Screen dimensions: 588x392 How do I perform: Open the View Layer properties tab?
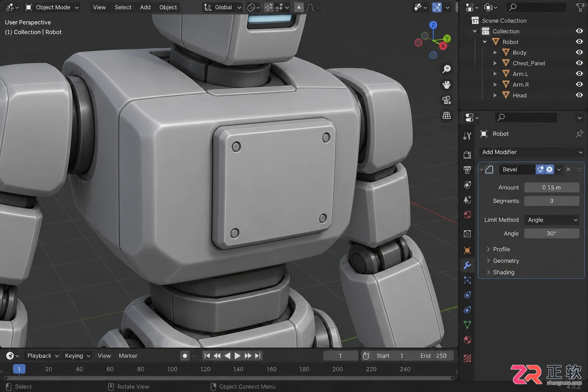click(x=468, y=185)
